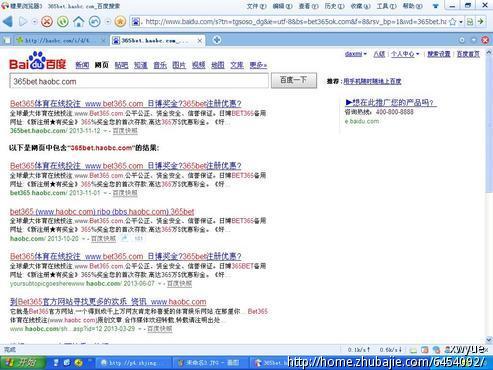493x370 pixels.
Task: Select the 图片 search category
Action: (179, 65)
